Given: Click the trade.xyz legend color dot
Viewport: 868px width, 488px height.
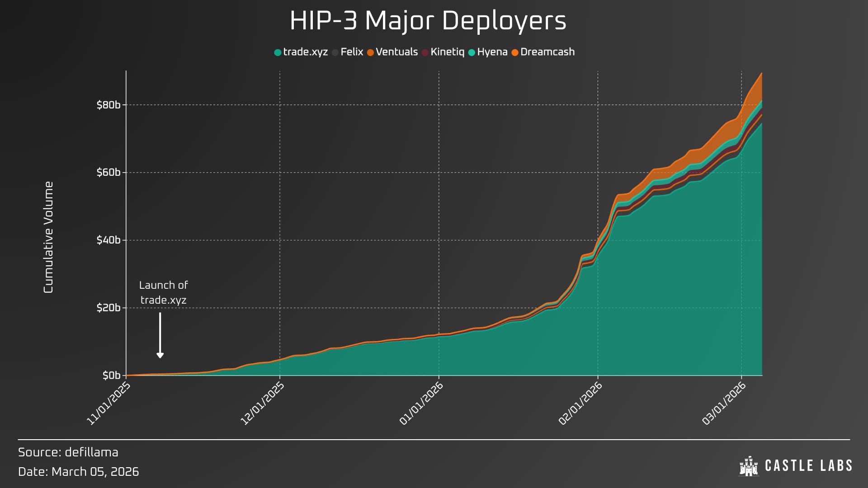Looking at the screenshot, I should click(x=278, y=53).
